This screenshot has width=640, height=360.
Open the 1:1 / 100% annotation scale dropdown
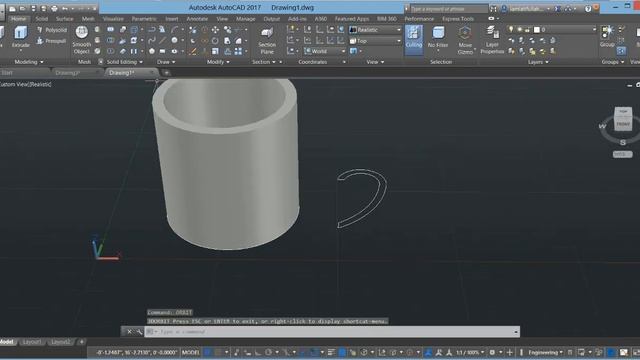[470, 352]
